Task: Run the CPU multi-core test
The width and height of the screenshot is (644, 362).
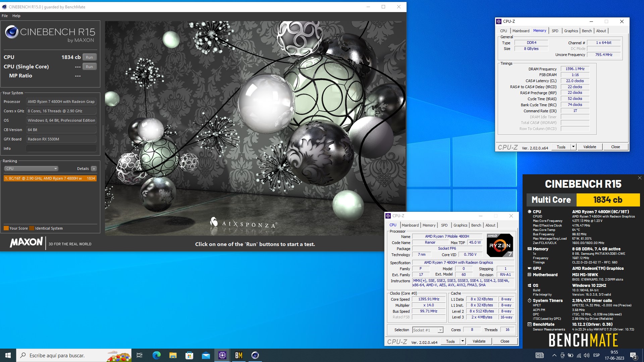Action: (x=89, y=57)
